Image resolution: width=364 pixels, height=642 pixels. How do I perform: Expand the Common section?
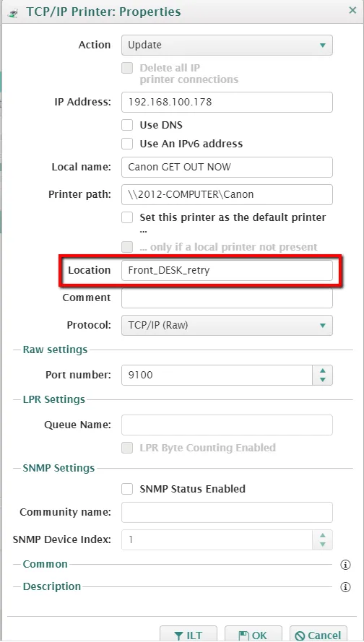45,564
